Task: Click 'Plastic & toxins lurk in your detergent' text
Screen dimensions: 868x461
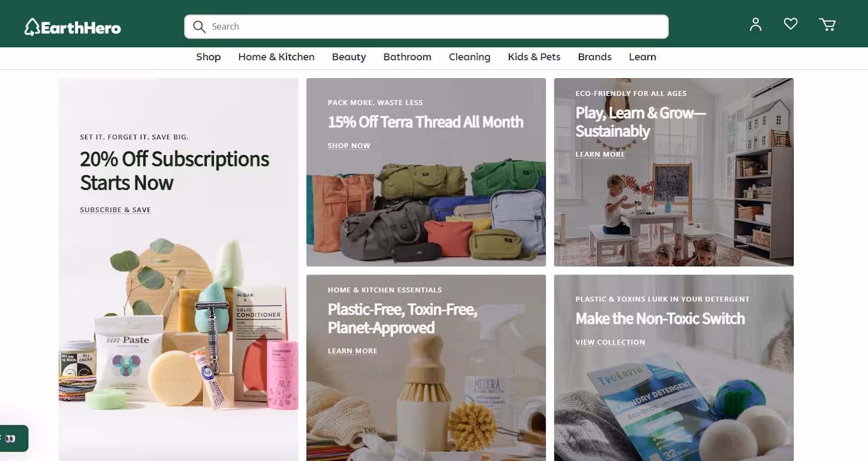Action: [x=662, y=299]
